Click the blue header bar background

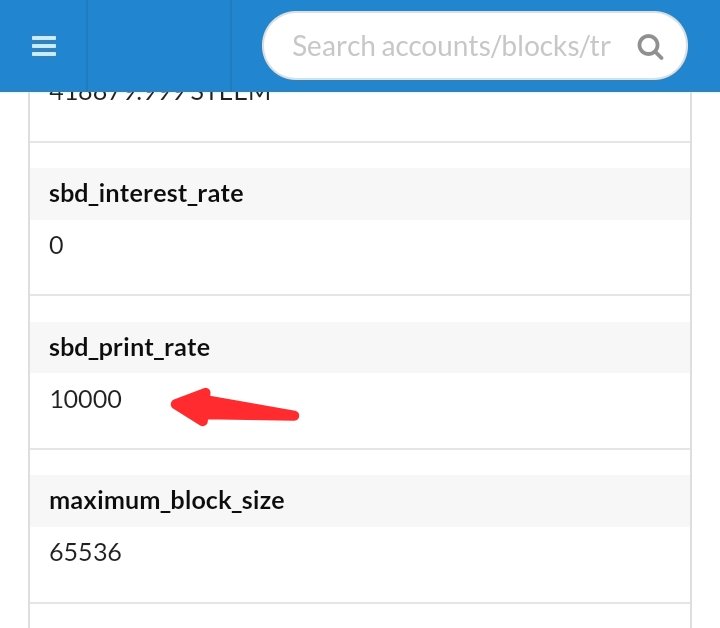[703, 46]
